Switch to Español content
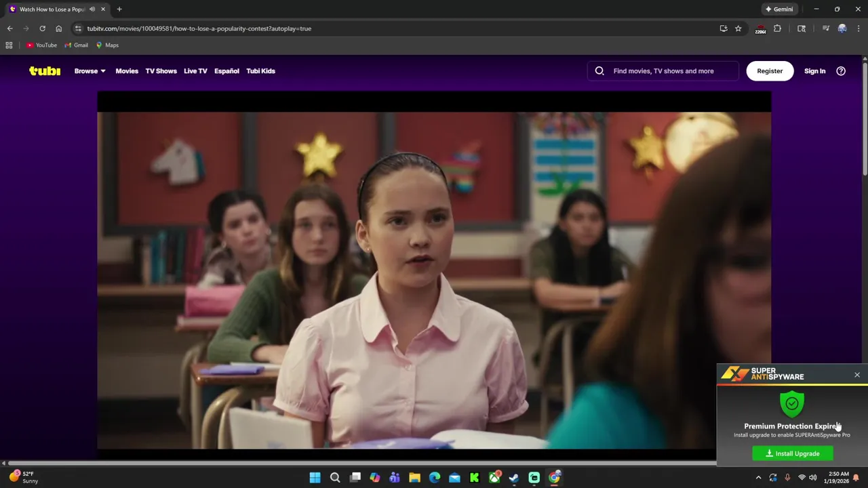Screen dimensions: 868x488 click(226, 70)
